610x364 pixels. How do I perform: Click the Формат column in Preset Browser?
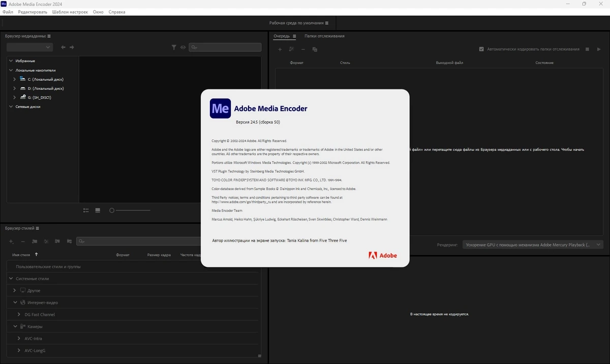[123, 255]
